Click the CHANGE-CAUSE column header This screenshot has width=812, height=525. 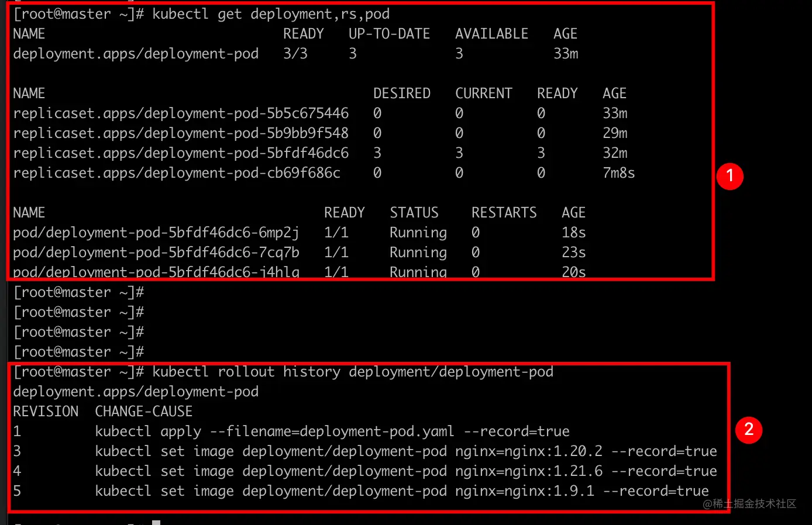144,412
